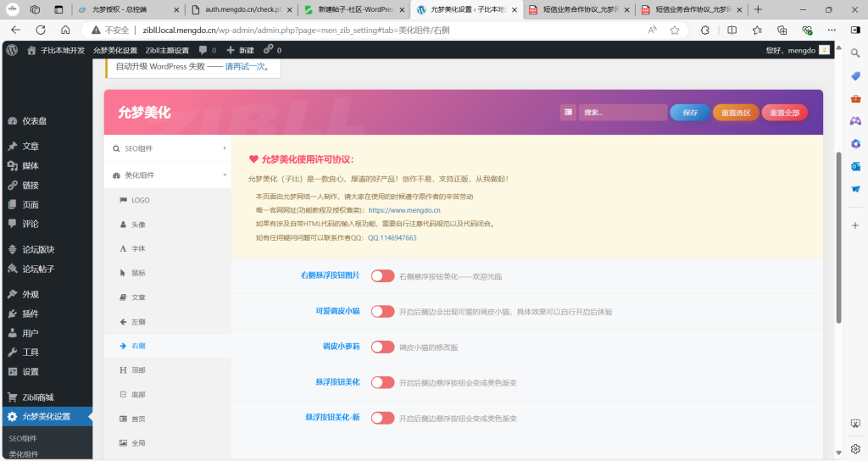This screenshot has width=868, height=461.
Task: Click the LOGO flag icon in sidebar
Action: pyautogui.click(x=123, y=200)
